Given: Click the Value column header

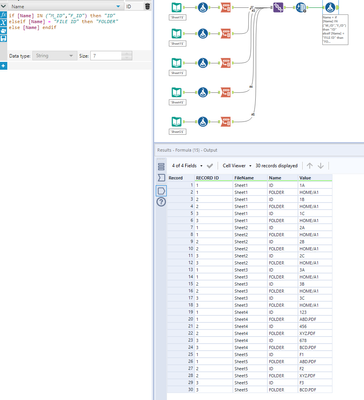Looking at the screenshot, I should 315,178.
